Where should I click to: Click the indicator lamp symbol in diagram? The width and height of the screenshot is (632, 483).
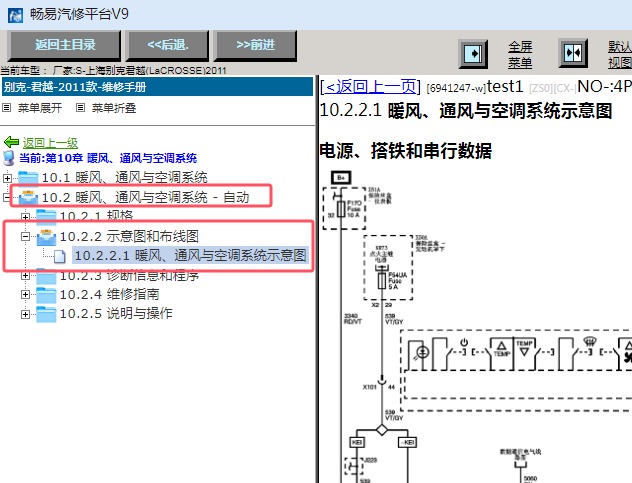click(422, 353)
